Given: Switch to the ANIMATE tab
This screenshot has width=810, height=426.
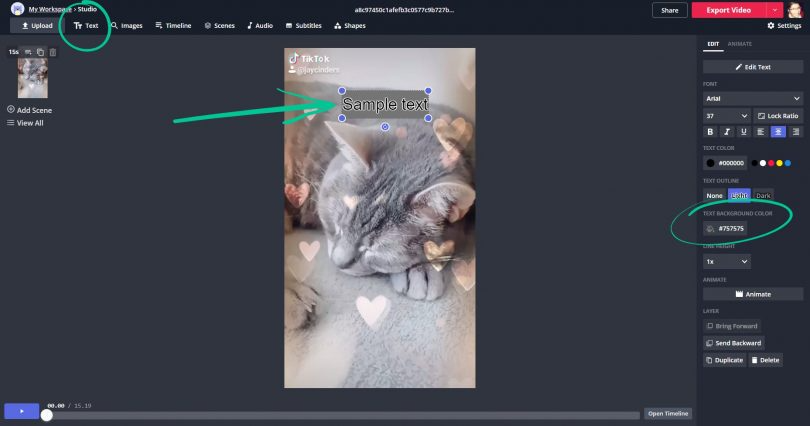Looking at the screenshot, I should tap(740, 44).
